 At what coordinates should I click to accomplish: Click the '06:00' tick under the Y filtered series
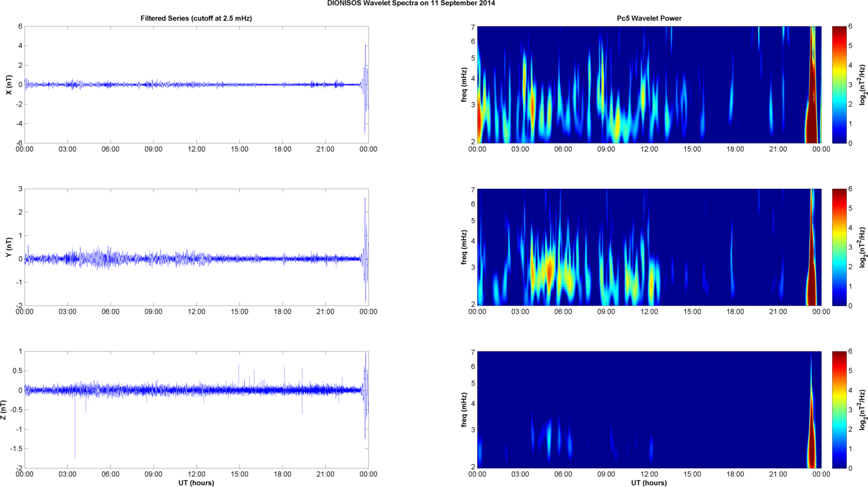click(110, 312)
